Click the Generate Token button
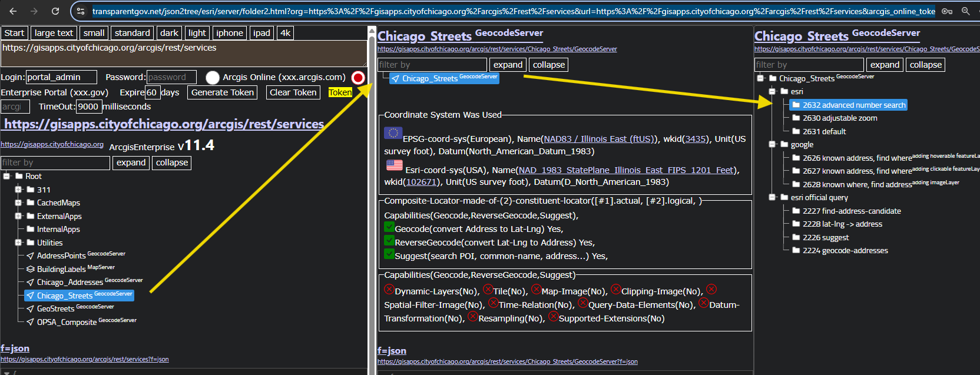This screenshot has width=980, height=375. (x=222, y=92)
